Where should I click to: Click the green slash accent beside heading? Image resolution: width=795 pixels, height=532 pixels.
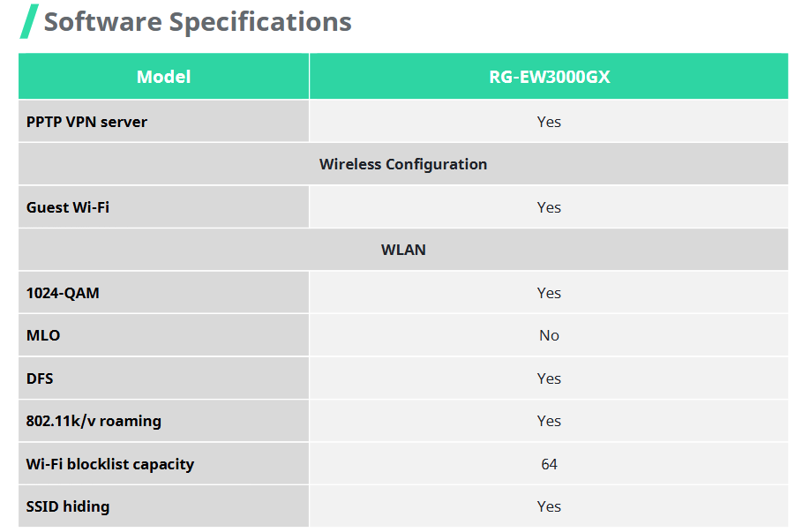click(29, 21)
